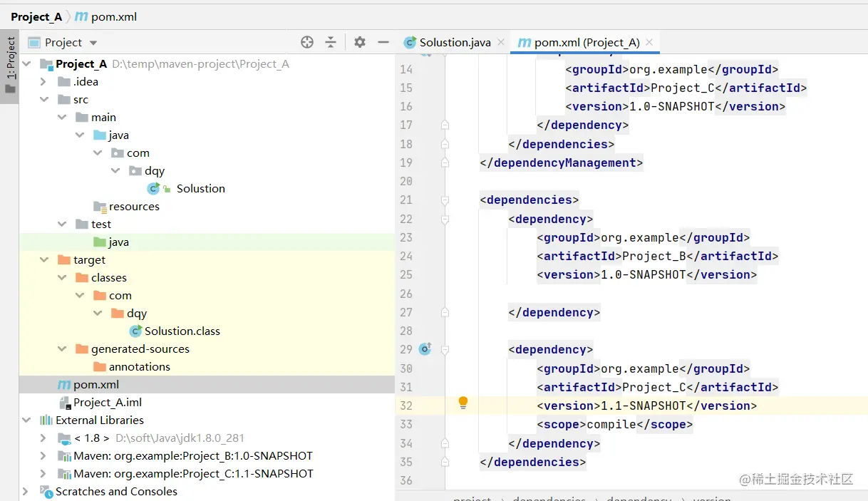Viewport: 868px width, 501px height.
Task: Click the target folder icon
Action: pos(63,259)
